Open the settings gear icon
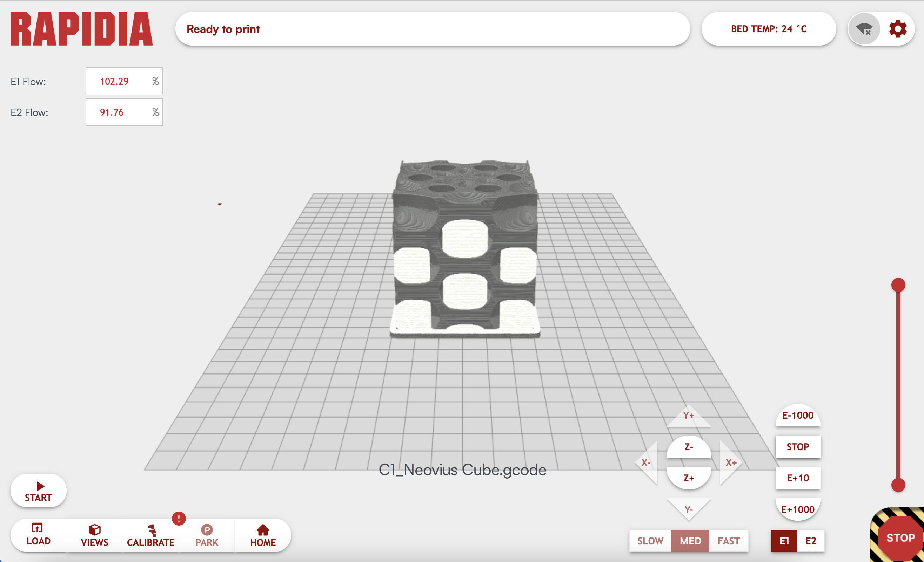This screenshot has width=924, height=562. coord(897,29)
